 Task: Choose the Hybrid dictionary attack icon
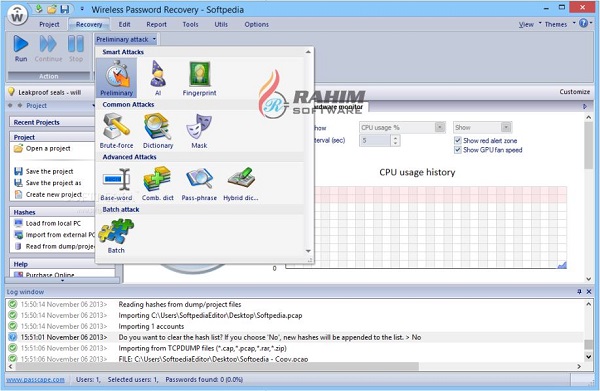click(x=241, y=184)
